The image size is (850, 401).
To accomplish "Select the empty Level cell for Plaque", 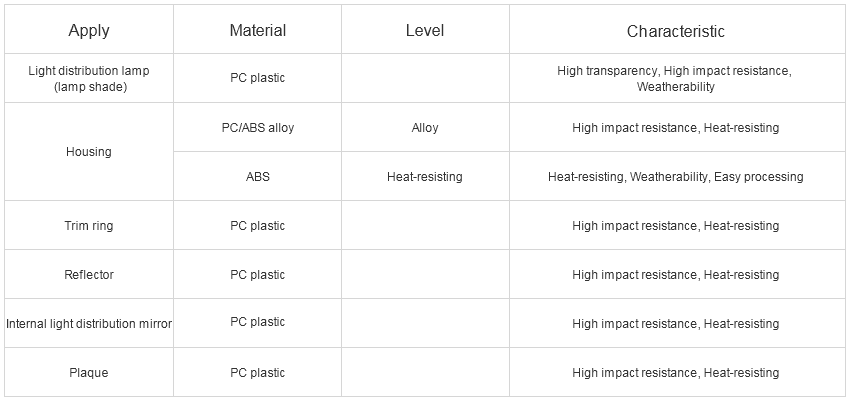I will (x=425, y=373).
